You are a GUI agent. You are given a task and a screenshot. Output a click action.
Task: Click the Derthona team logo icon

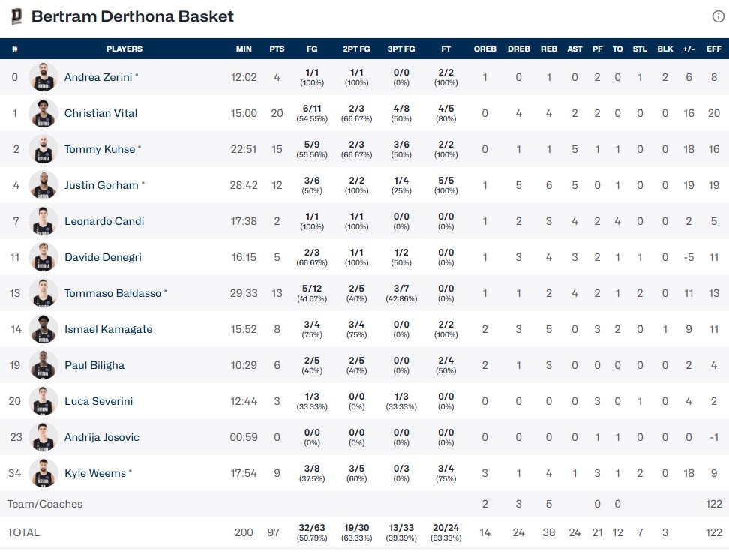16,16
